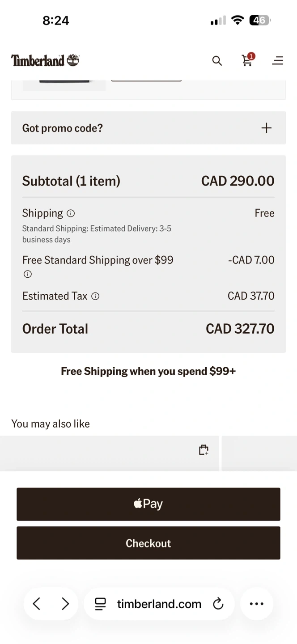This screenshot has width=297, height=644.
Task: Tap the timberland.com address bar
Action: click(x=159, y=604)
